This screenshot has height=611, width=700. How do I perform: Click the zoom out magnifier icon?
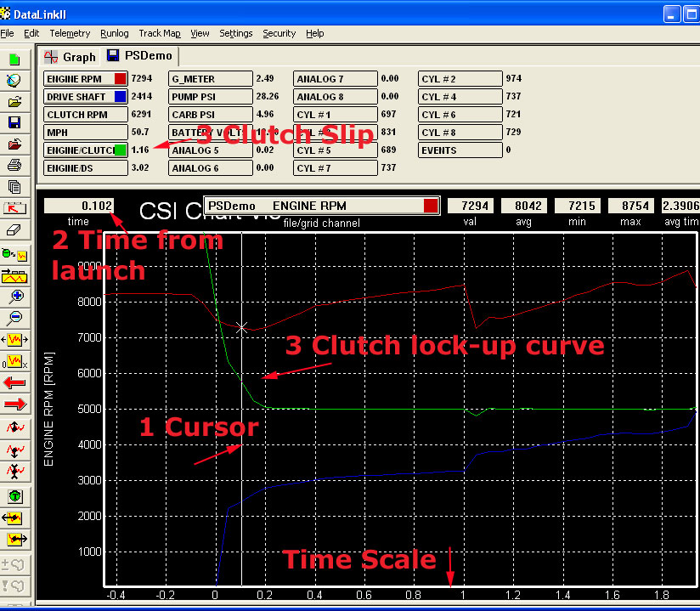(x=14, y=318)
